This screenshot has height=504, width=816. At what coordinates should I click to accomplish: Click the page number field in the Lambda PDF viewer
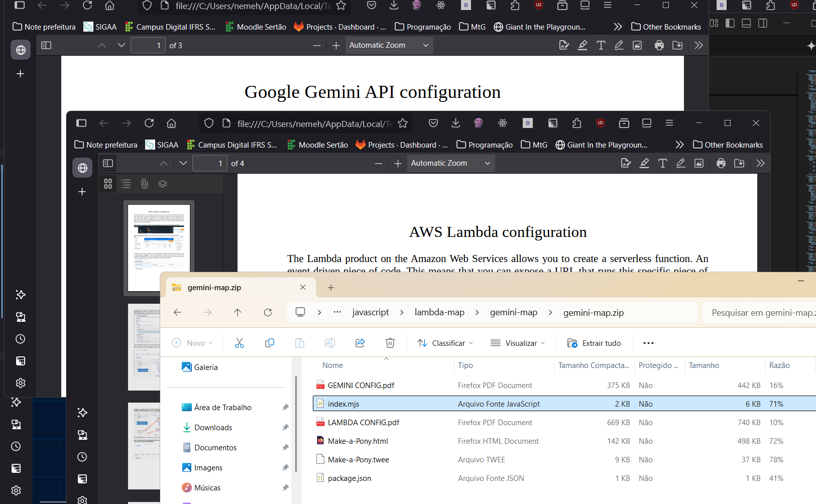pyautogui.click(x=210, y=164)
